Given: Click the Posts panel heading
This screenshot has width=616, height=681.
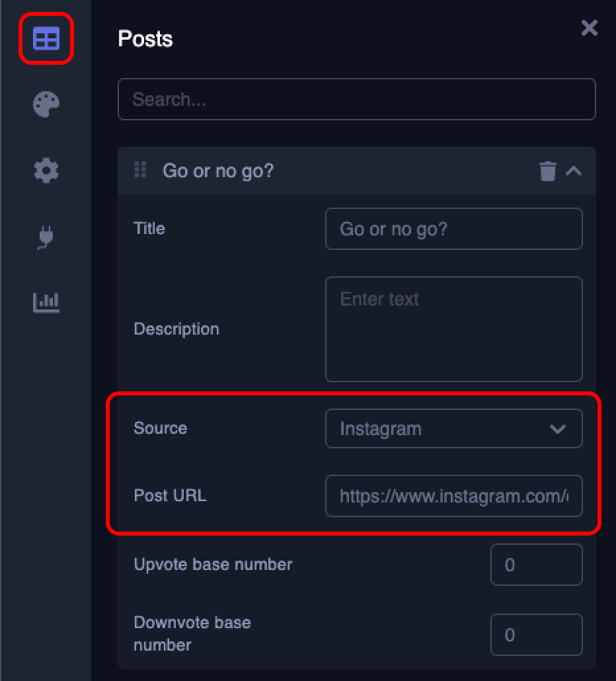Looking at the screenshot, I should (x=145, y=38).
